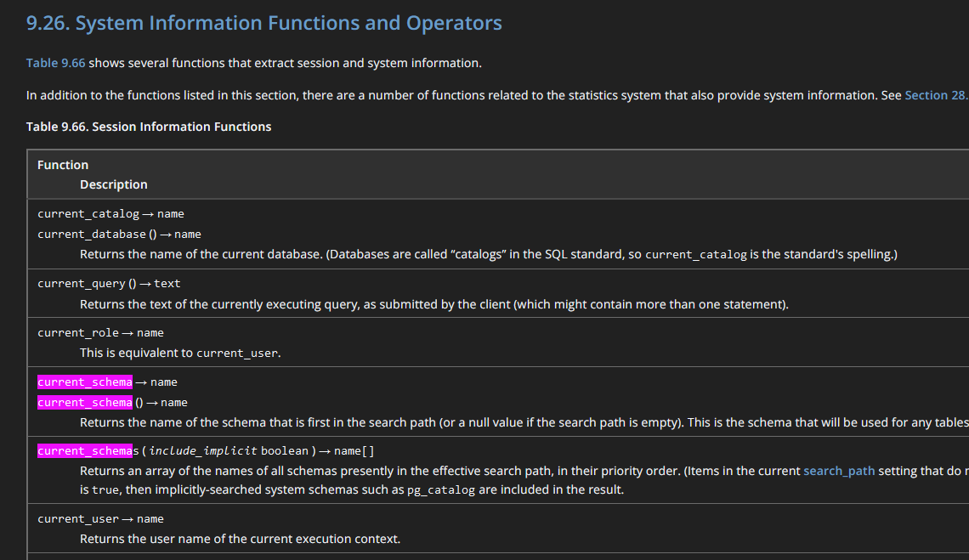Click the Description header label

pos(114,184)
